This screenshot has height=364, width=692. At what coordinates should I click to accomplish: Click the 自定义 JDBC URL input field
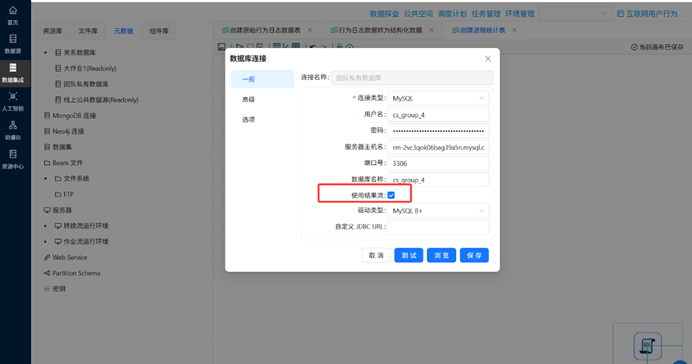click(x=438, y=227)
